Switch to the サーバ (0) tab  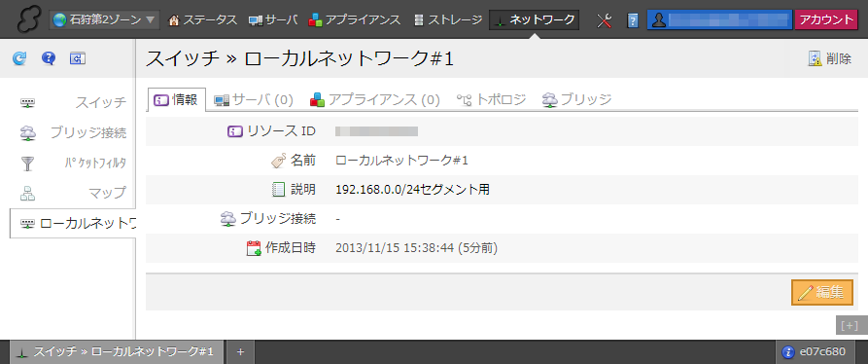pyautogui.click(x=254, y=99)
